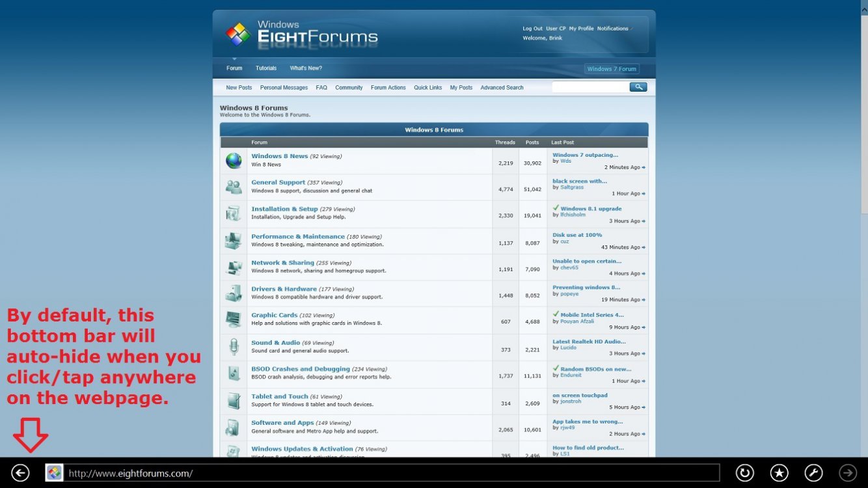
Task: Click the BSOD Crashes forum icon
Action: click(234, 373)
